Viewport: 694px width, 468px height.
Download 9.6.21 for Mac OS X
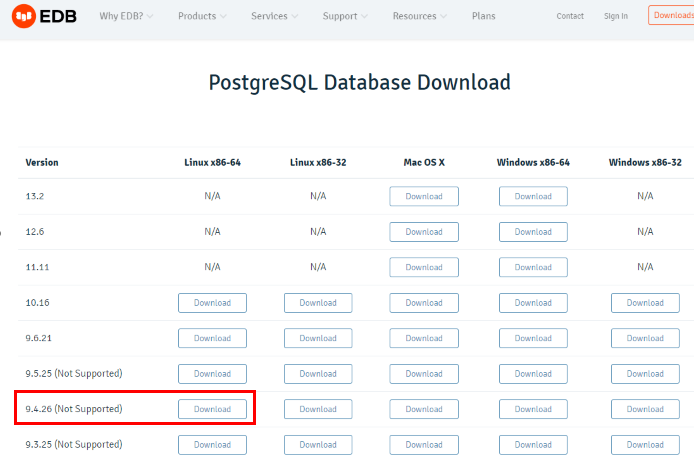pos(424,338)
